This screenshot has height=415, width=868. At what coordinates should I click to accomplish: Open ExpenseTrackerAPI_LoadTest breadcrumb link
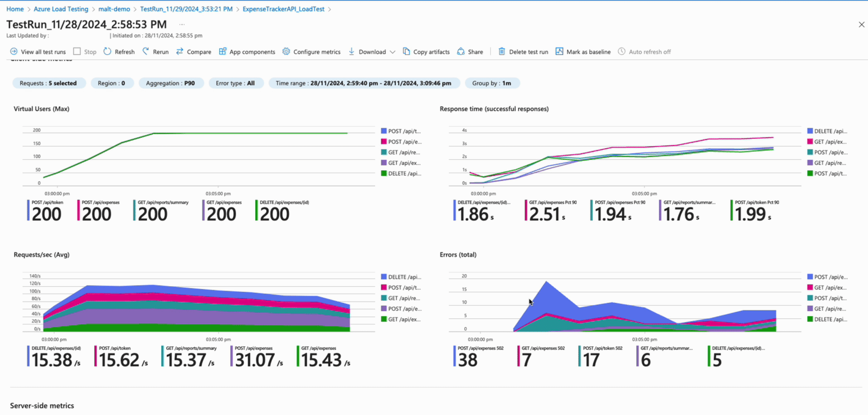(283, 9)
